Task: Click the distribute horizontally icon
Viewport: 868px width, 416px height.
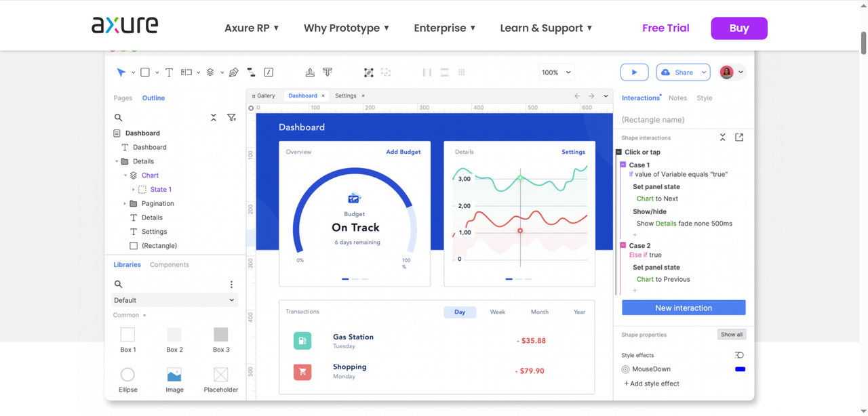Action: [x=427, y=72]
